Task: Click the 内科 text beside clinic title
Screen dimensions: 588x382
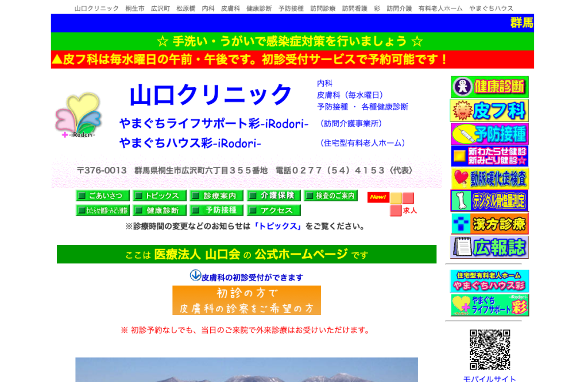Action: (x=325, y=83)
